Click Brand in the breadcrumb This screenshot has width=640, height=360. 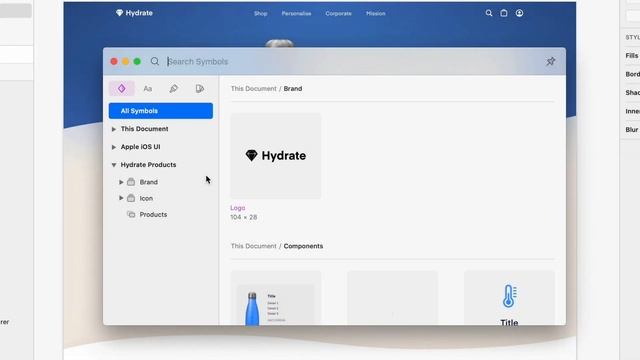click(x=293, y=89)
